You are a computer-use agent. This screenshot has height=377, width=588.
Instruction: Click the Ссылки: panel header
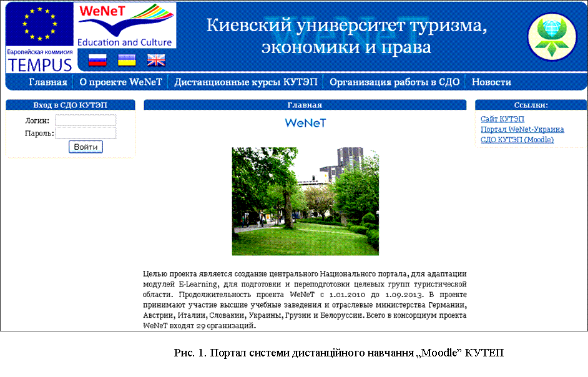tap(531, 105)
